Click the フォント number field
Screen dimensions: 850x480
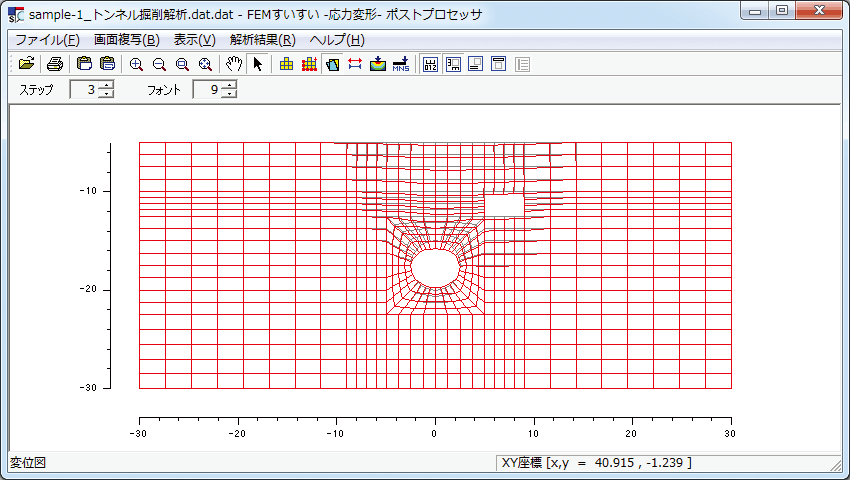pyautogui.click(x=209, y=90)
